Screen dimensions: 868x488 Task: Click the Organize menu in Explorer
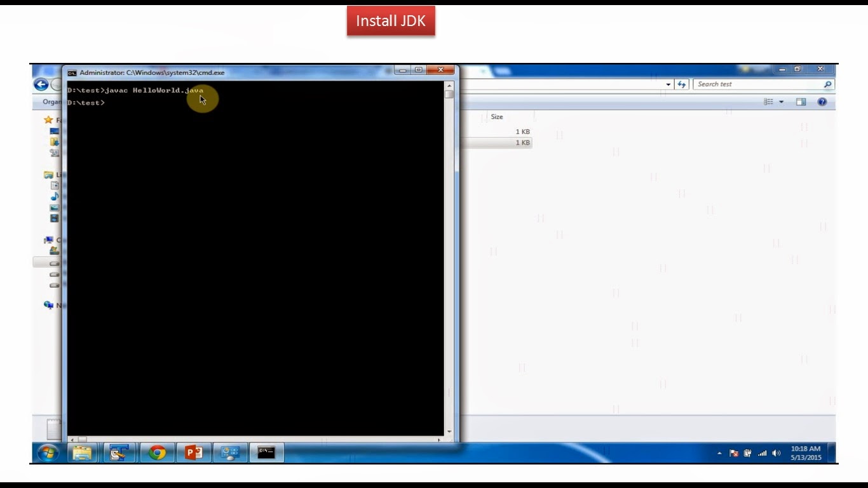tap(52, 102)
